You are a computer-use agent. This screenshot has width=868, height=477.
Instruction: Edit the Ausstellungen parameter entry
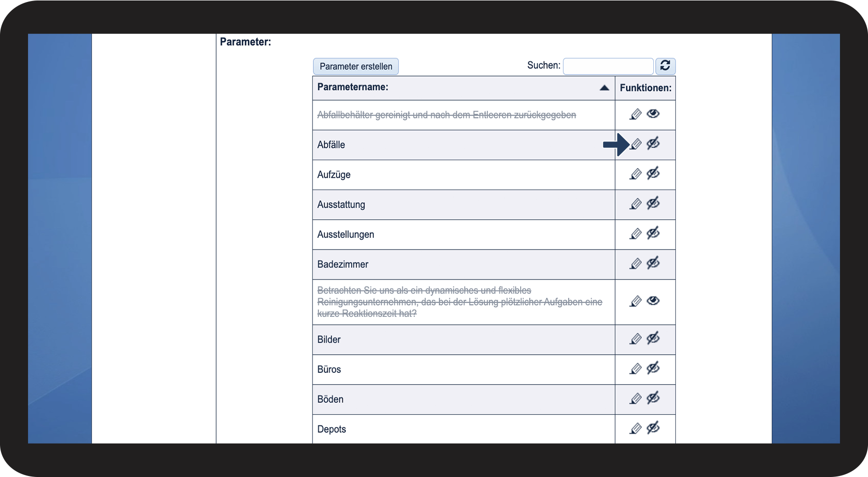tap(636, 234)
